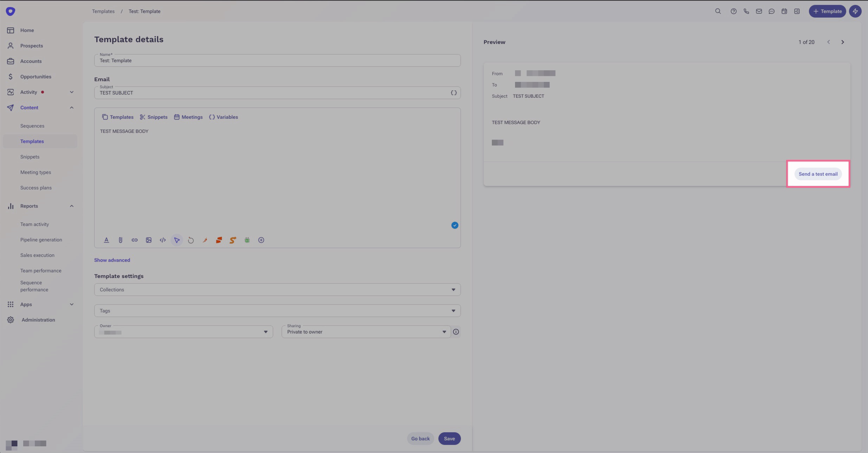This screenshot has height=453, width=868.
Task: Open the Collections dropdown
Action: 277,290
